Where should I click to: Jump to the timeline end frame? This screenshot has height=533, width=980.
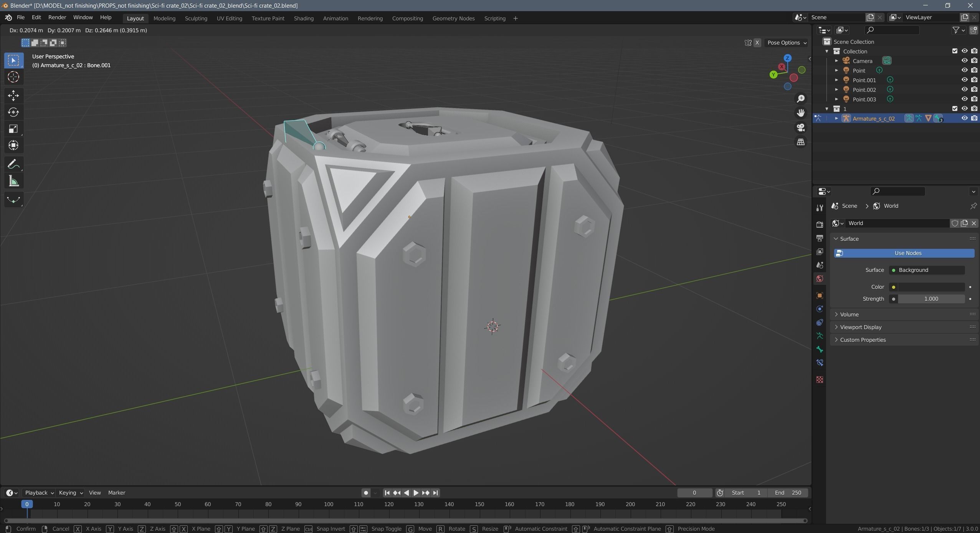435,493
